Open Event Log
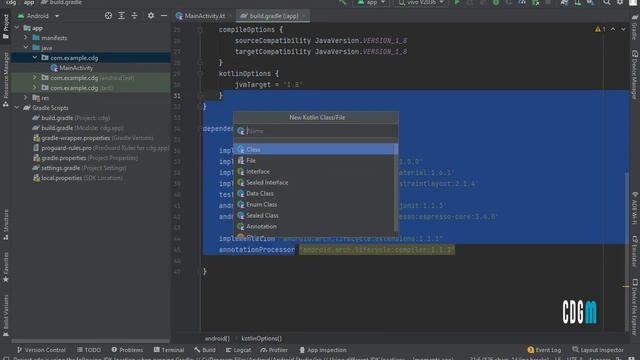This screenshot has height=360, width=640. tap(544, 350)
